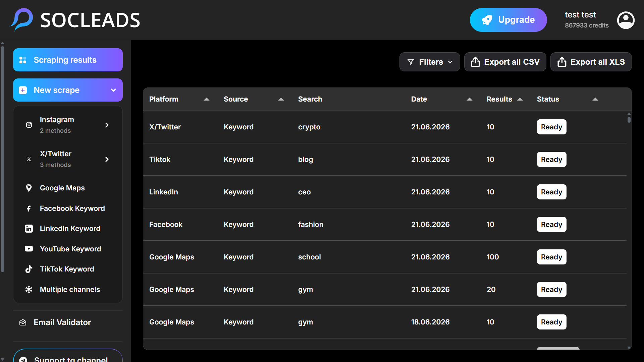Click Ready status for ceo row
The height and width of the screenshot is (362, 644).
pyautogui.click(x=551, y=192)
